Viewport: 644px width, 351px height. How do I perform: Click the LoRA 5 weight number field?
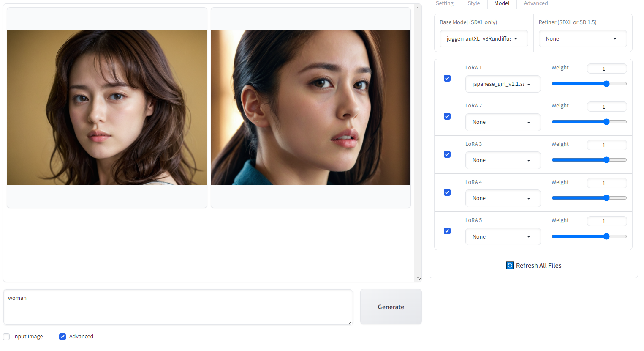pyautogui.click(x=607, y=221)
